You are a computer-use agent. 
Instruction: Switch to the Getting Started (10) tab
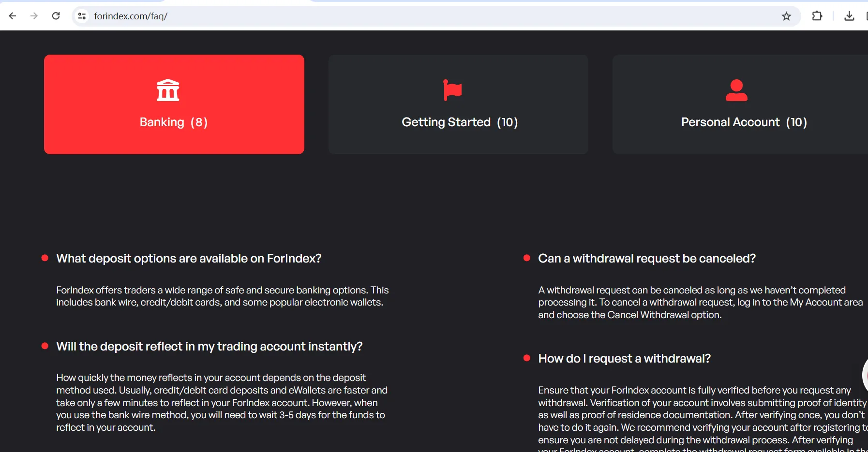[458, 104]
